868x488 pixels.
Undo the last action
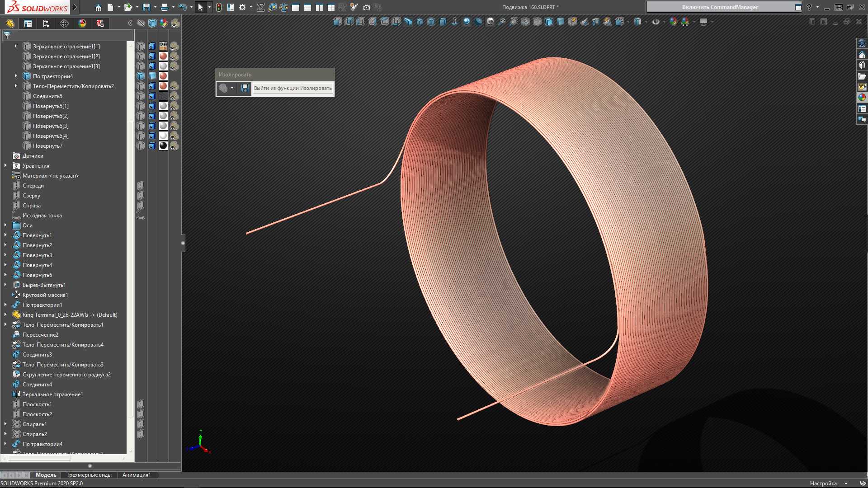tap(182, 7)
